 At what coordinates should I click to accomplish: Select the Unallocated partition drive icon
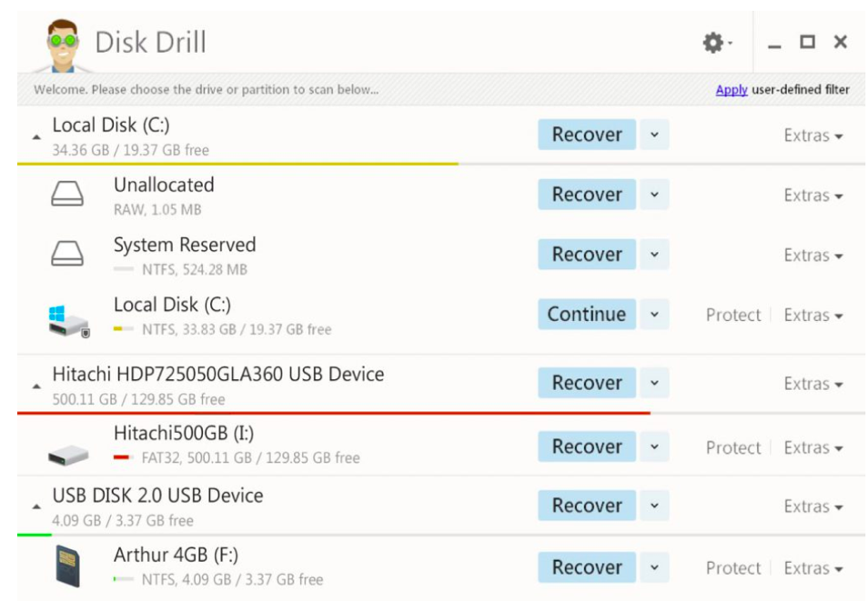tap(67, 195)
